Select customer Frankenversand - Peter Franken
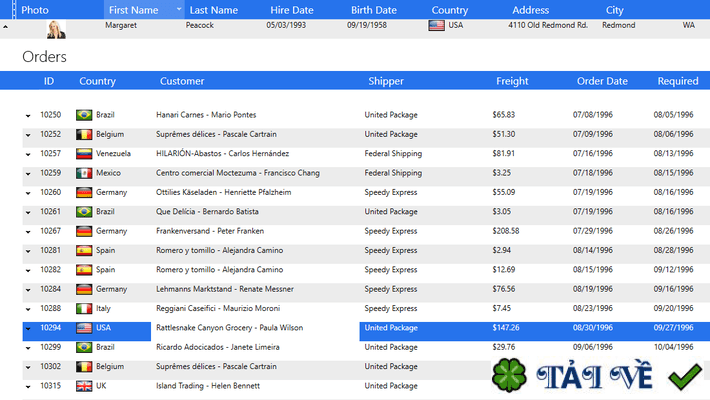The height and width of the screenshot is (400, 710). point(210,231)
